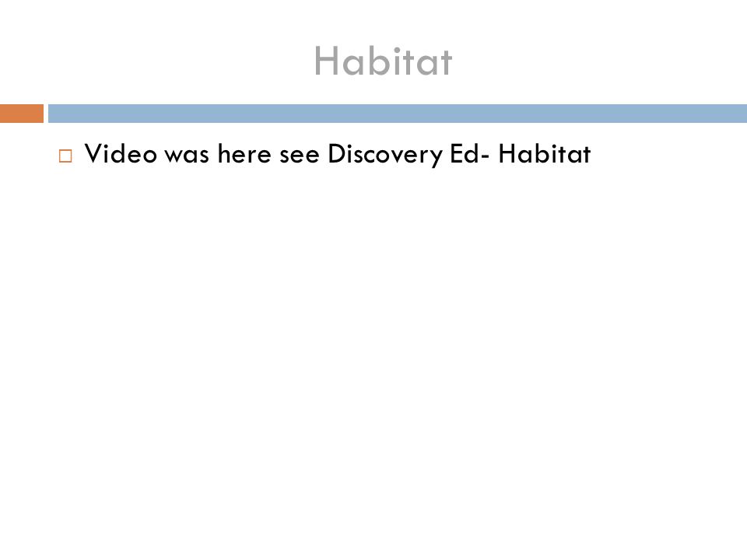Click the capital V of 'Video'

tap(94, 154)
